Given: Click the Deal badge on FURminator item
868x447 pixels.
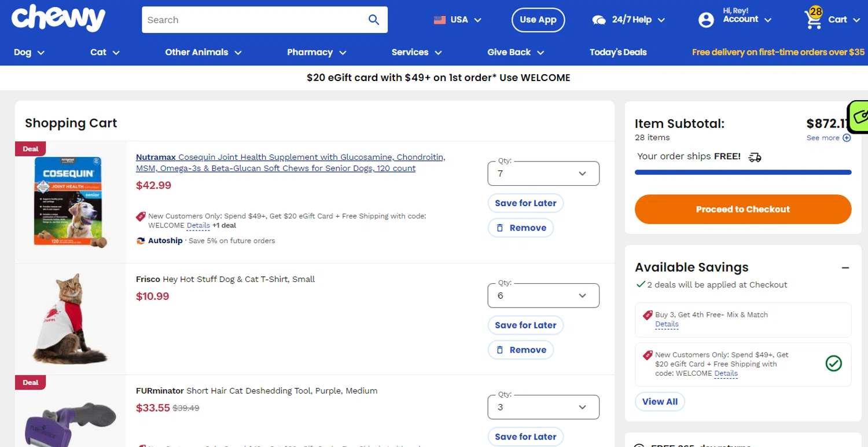Looking at the screenshot, I should coord(31,382).
